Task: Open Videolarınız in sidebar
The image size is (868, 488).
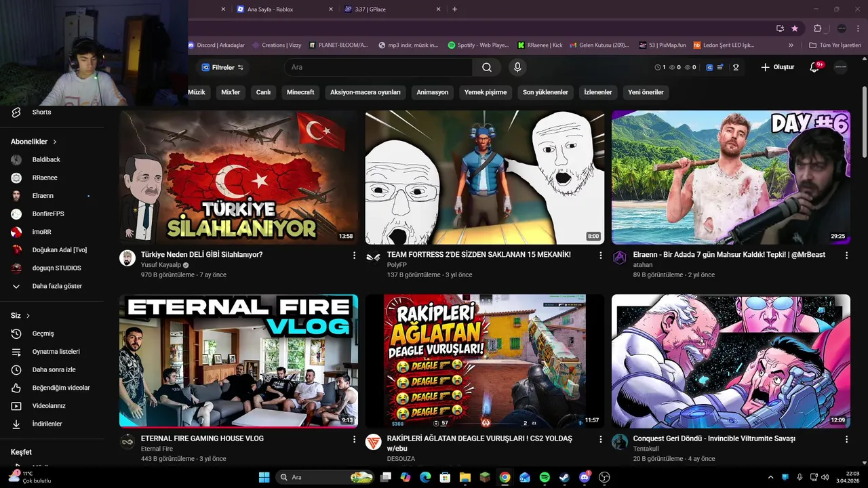Action: pyautogui.click(x=49, y=406)
